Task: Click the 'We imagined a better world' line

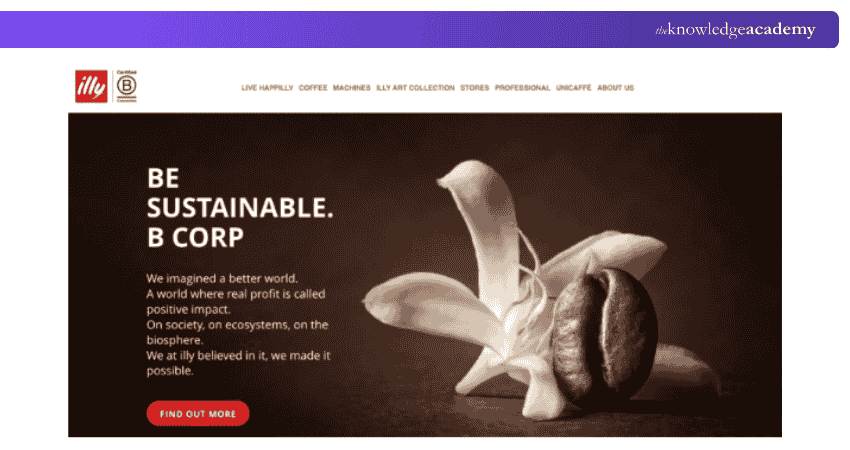Action: [222, 279]
